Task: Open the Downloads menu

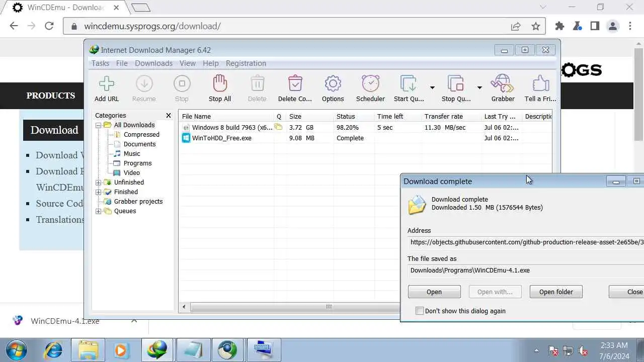Action: click(153, 63)
